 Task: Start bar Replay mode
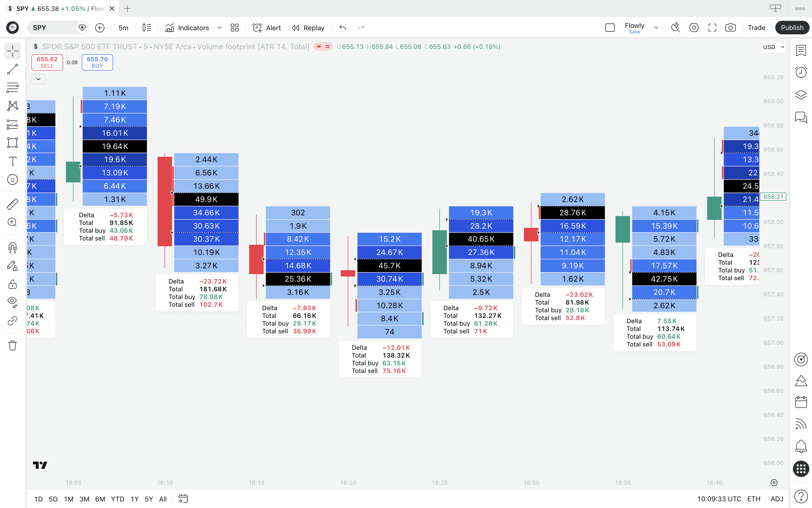(x=308, y=28)
